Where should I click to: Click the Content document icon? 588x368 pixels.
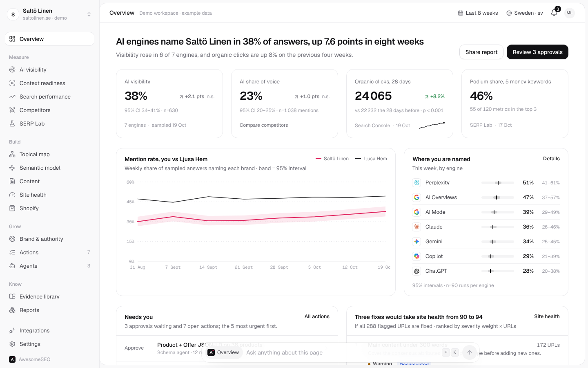coord(12,181)
